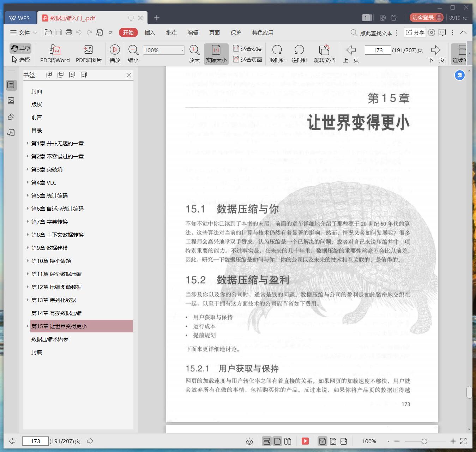Click the page number field showing 173
The height and width of the screenshot is (452, 476).
(x=378, y=50)
